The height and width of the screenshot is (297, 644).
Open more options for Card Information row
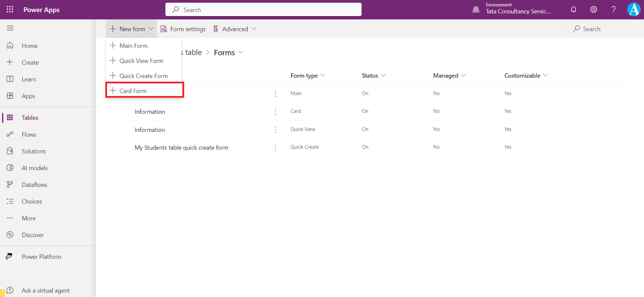click(x=275, y=111)
